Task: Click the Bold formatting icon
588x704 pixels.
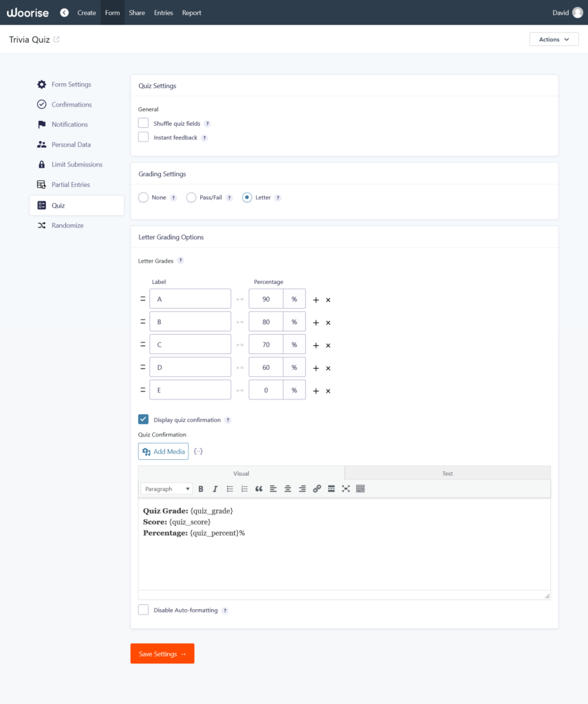Action: coord(201,489)
